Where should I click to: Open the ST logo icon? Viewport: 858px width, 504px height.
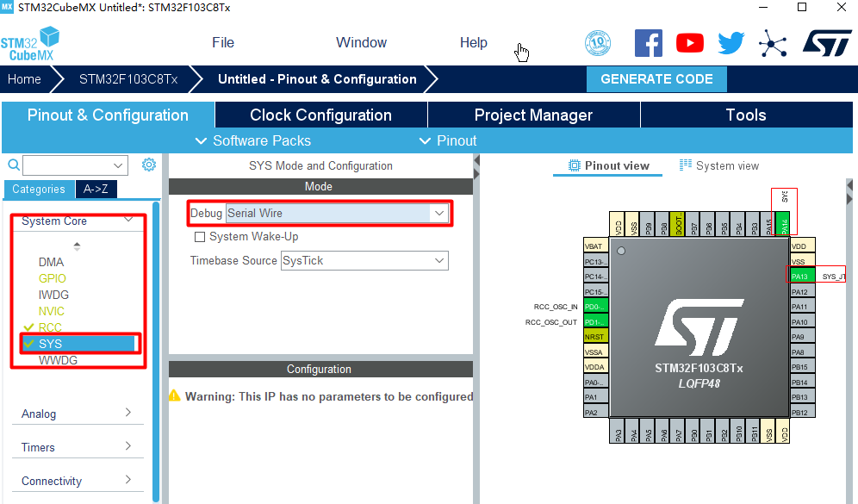pyautogui.click(x=827, y=43)
